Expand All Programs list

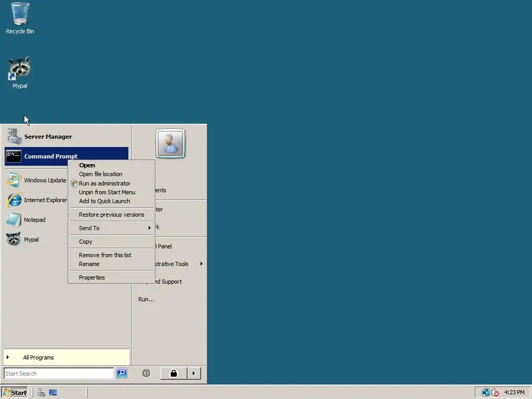(x=66, y=357)
